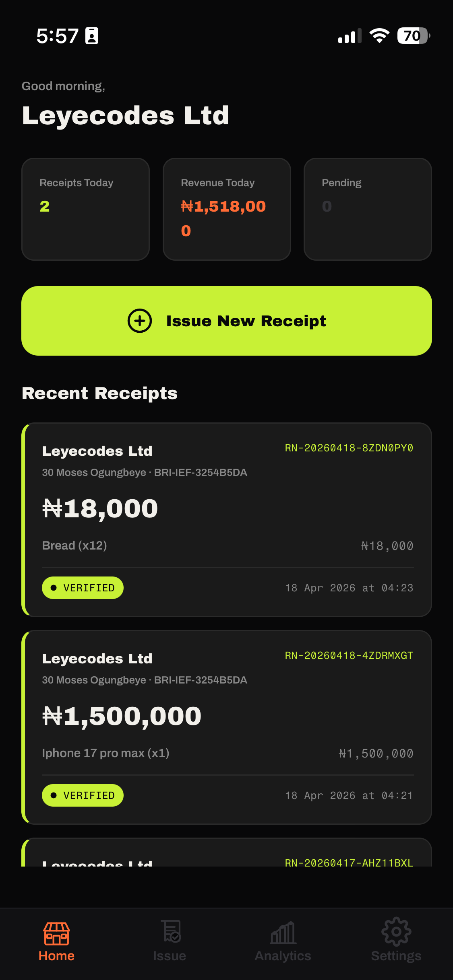Open the ₦18,000 Bread receipt

[x=227, y=519]
